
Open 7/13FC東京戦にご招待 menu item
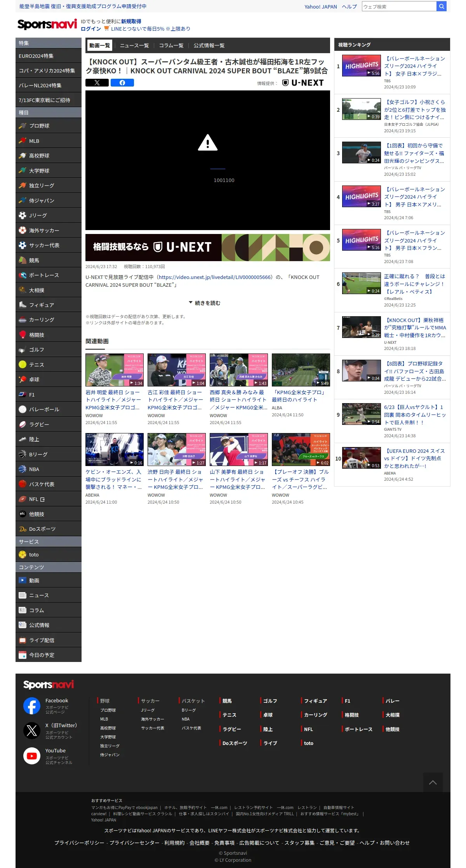[x=49, y=100]
